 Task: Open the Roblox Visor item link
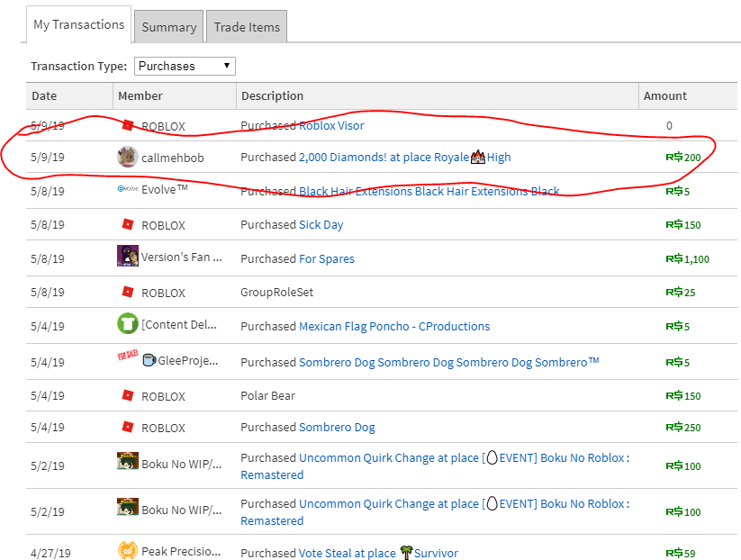(331, 126)
